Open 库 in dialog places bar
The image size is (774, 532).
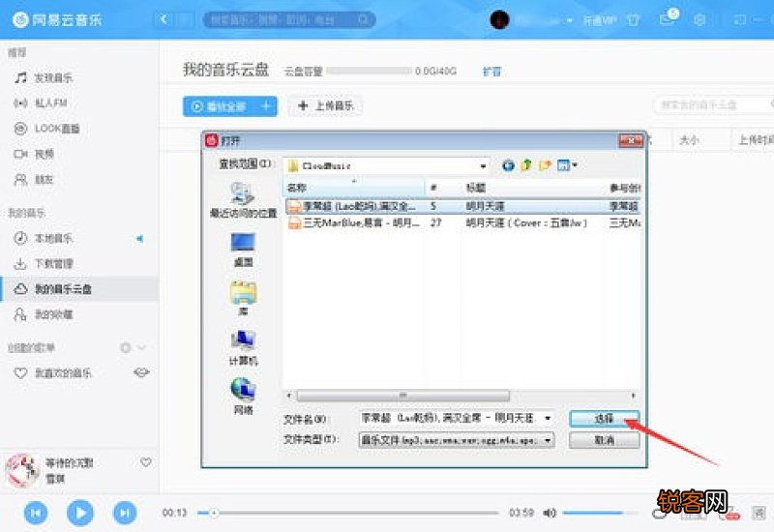[243, 299]
